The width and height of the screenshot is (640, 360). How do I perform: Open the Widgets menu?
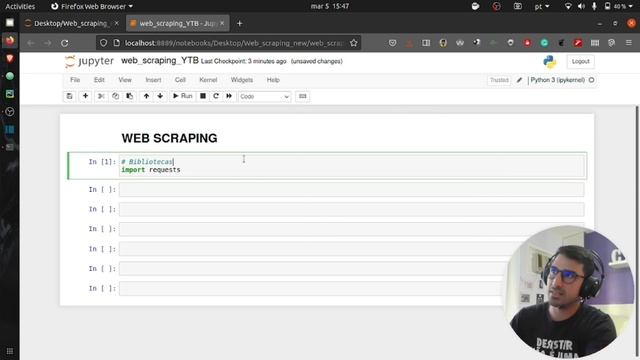pyautogui.click(x=242, y=80)
